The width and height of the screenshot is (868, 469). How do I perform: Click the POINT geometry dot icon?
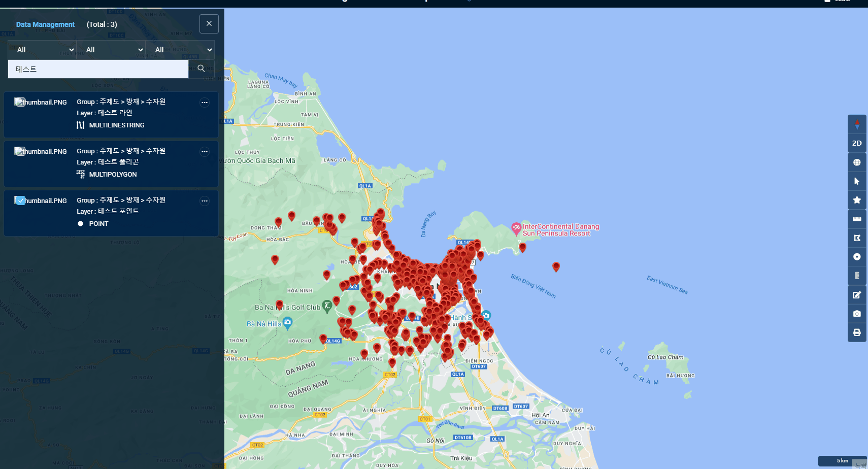(80, 223)
